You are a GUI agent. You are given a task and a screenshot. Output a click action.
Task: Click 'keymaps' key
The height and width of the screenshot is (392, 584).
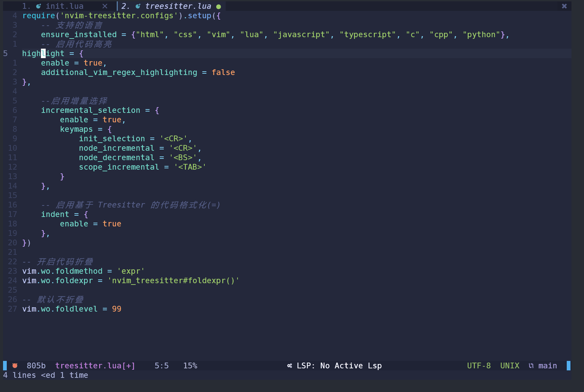[76, 129]
